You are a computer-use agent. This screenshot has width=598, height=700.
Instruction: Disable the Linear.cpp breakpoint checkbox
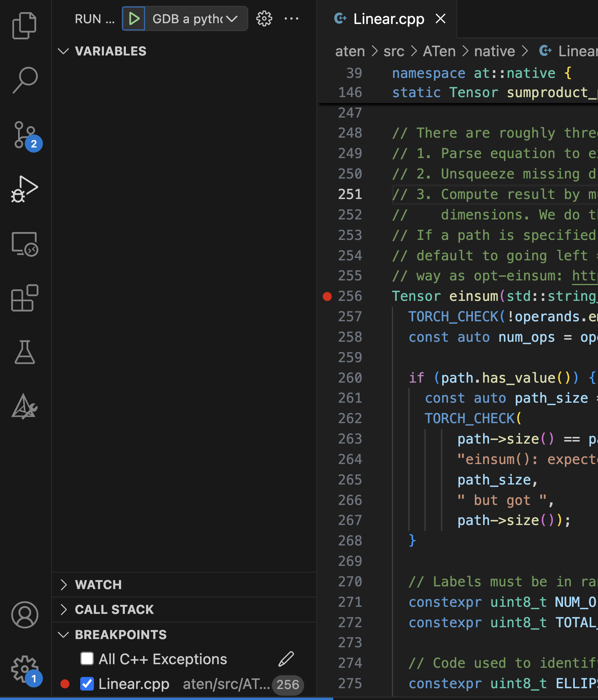pyautogui.click(x=87, y=684)
